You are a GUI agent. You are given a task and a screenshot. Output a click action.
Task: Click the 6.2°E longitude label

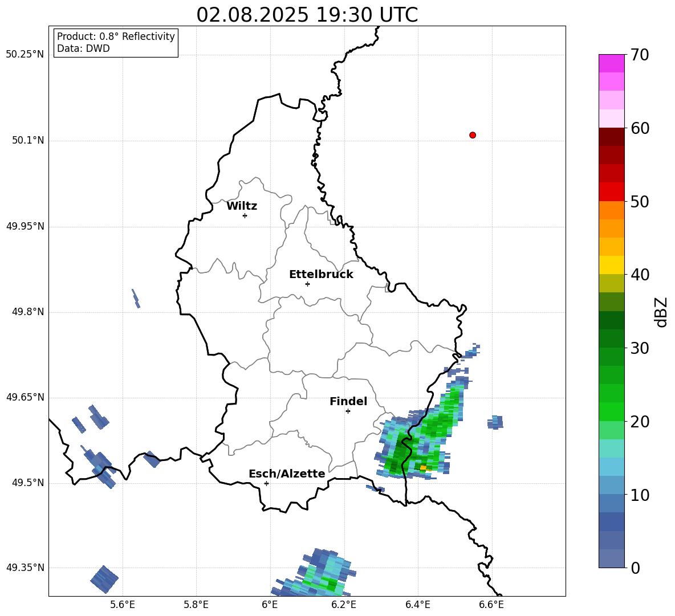pyautogui.click(x=344, y=605)
